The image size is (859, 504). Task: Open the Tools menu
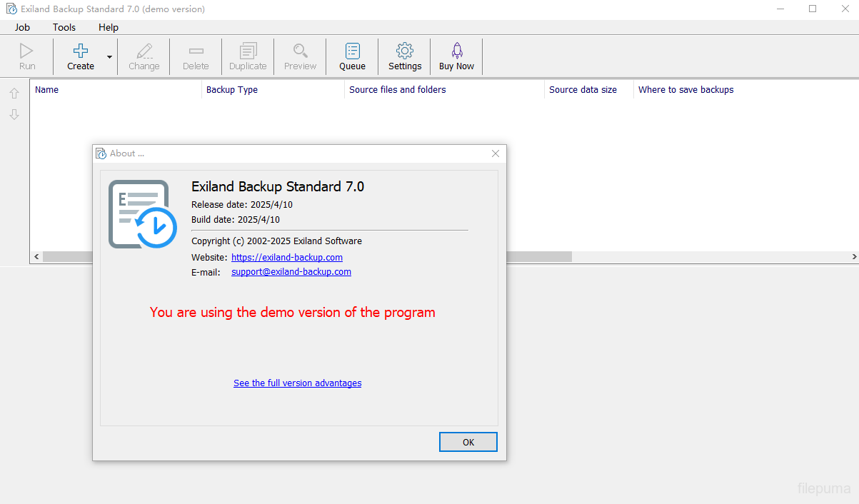64,27
